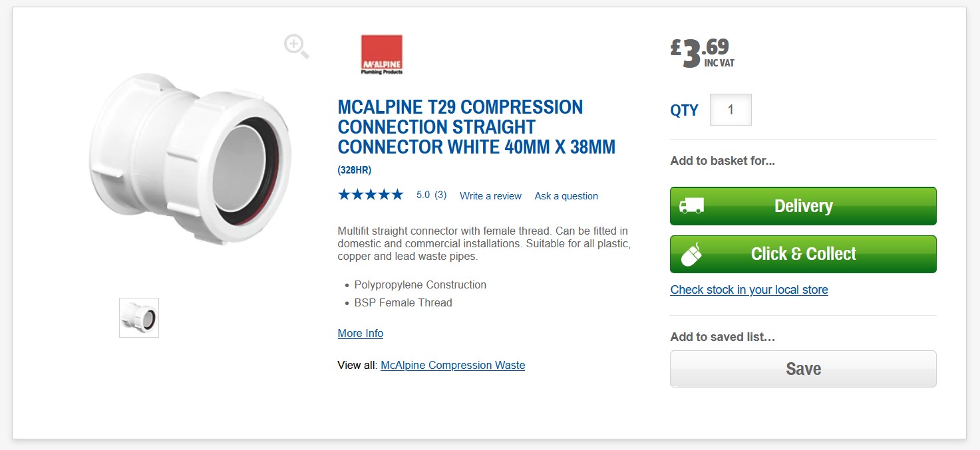Click the review count (3)
Image resolution: width=980 pixels, height=450 pixels.
pyautogui.click(x=440, y=195)
